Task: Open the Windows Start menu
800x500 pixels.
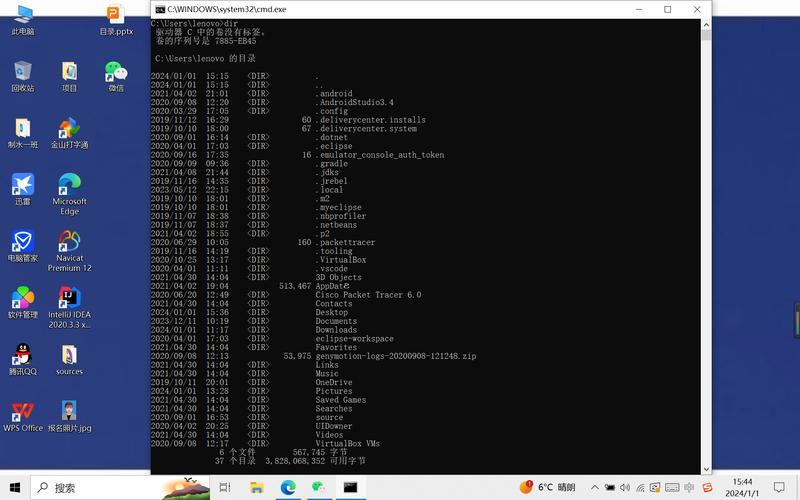Action: click(15, 488)
